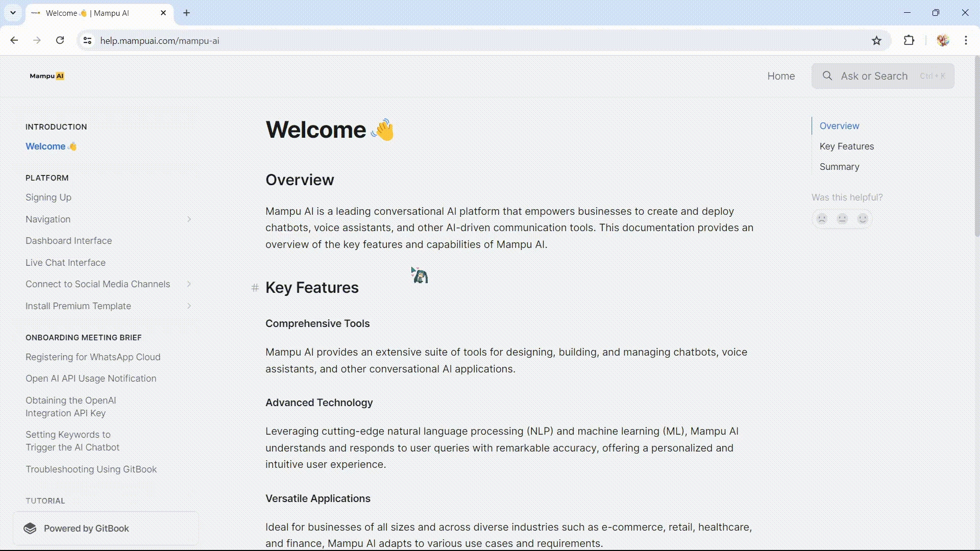Bookmark this page with the star icon
The height and width of the screenshot is (551, 980).
(x=876, y=41)
